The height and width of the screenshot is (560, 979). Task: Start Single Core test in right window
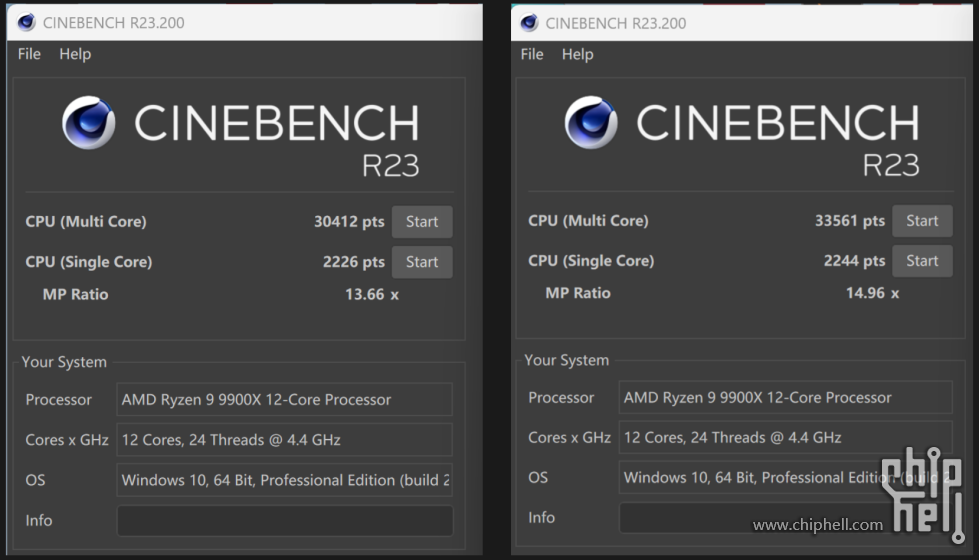922,260
